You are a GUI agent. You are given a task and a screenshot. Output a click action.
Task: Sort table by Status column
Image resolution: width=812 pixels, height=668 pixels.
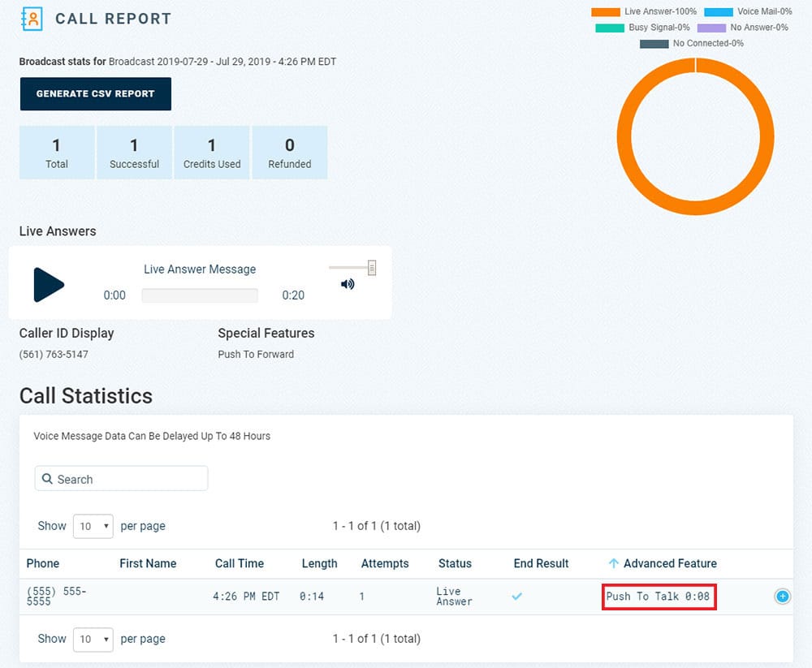pyautogui.click(x=456, y=563)
